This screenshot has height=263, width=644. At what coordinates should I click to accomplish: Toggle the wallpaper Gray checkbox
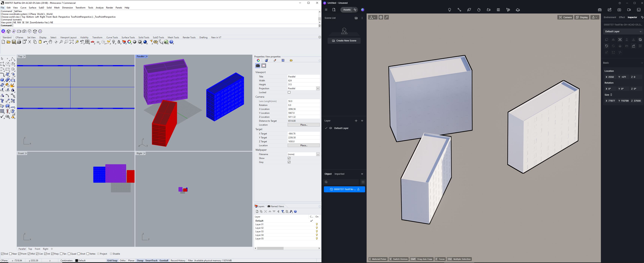coord(289,162)
